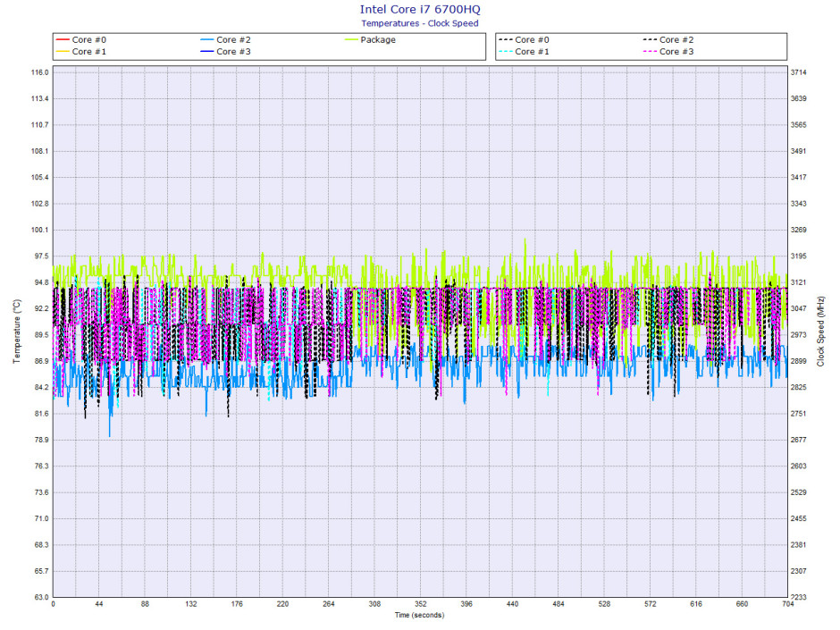Click the chart title Intel Core i7 6700HQ
Viewport: 840px width, 630px height.
click(419, 9)
